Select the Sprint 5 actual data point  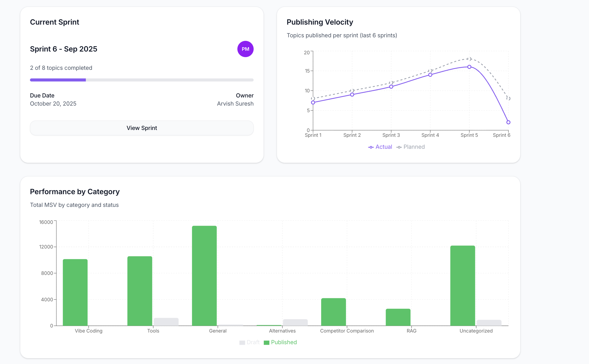pyautogui.click(x=469, y=67)
